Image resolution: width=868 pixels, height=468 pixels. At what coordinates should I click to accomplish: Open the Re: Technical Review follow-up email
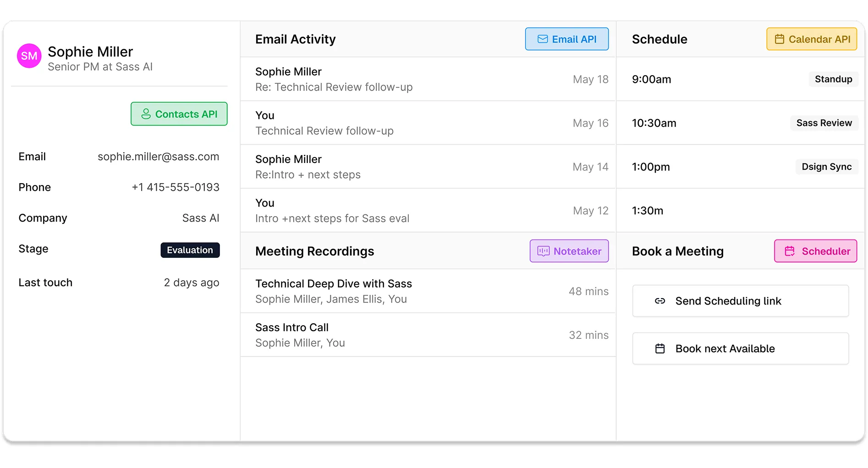[x=428, y=79]
